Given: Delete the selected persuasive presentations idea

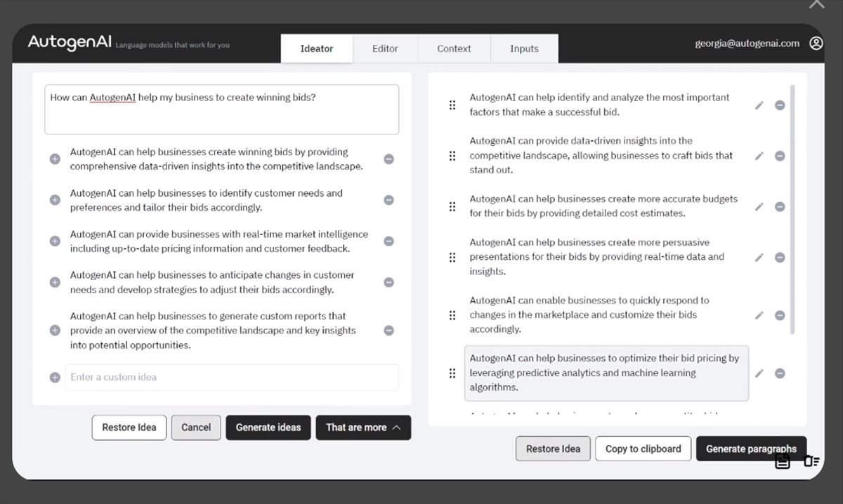Looking at the screenshot, I should coord(780,258).
